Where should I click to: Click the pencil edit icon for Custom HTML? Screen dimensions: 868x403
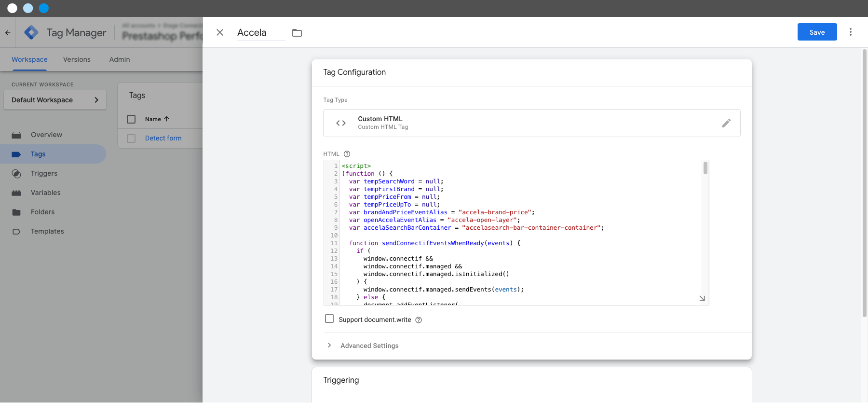[726, 123]
